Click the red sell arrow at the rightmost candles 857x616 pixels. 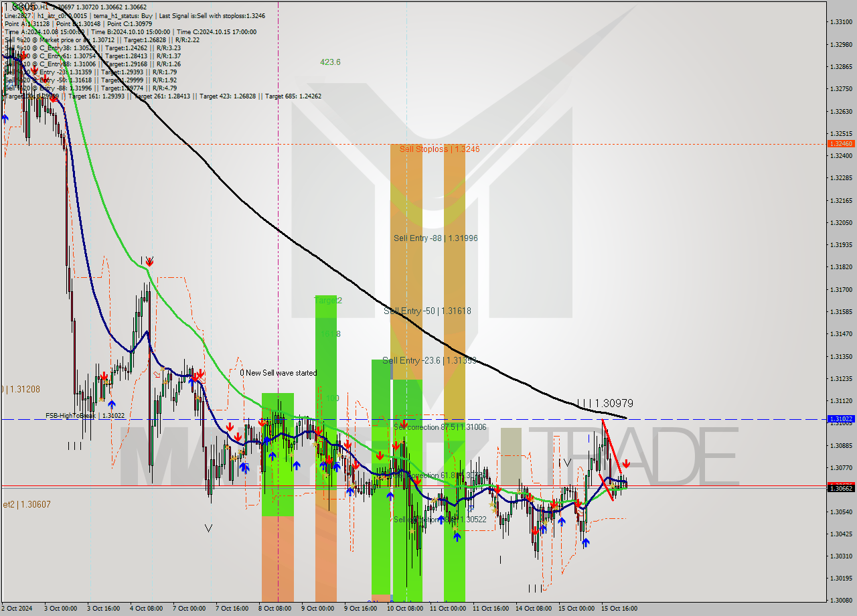pos(626,463)
